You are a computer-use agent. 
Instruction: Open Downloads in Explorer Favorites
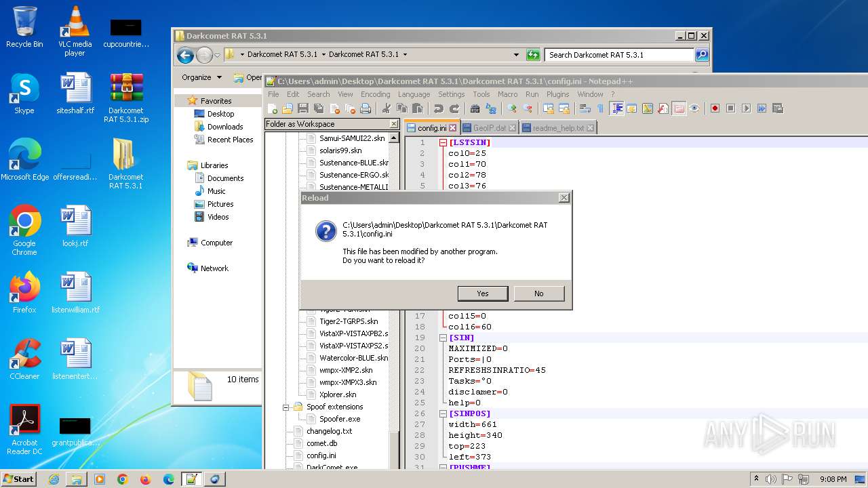225,127
